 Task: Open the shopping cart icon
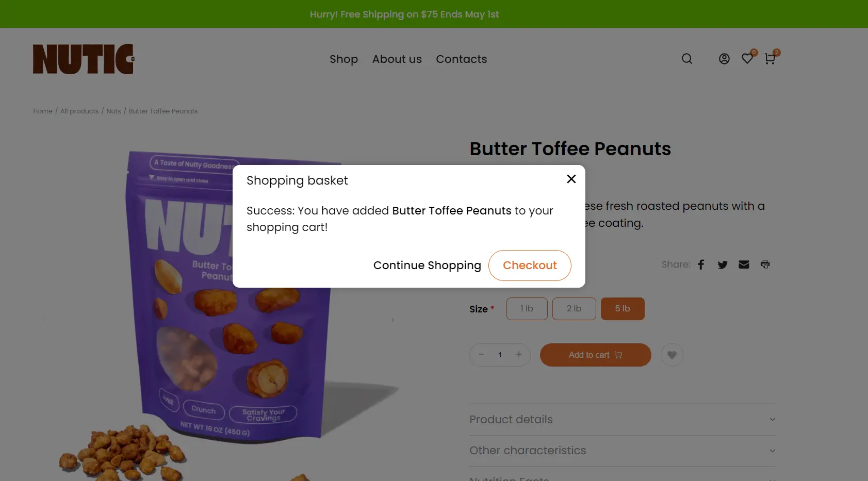[x=770, y=59]
